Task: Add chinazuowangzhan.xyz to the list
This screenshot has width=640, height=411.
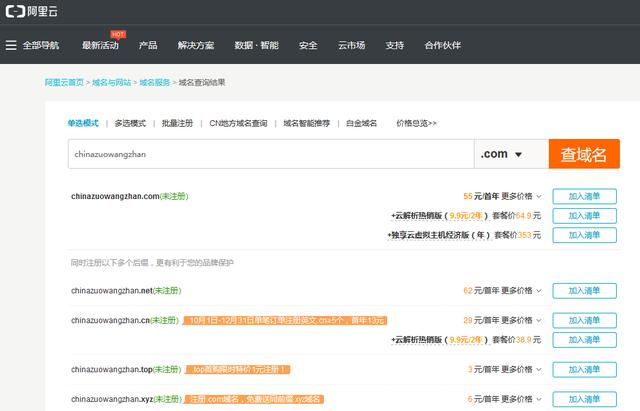Action: [584, 399]
